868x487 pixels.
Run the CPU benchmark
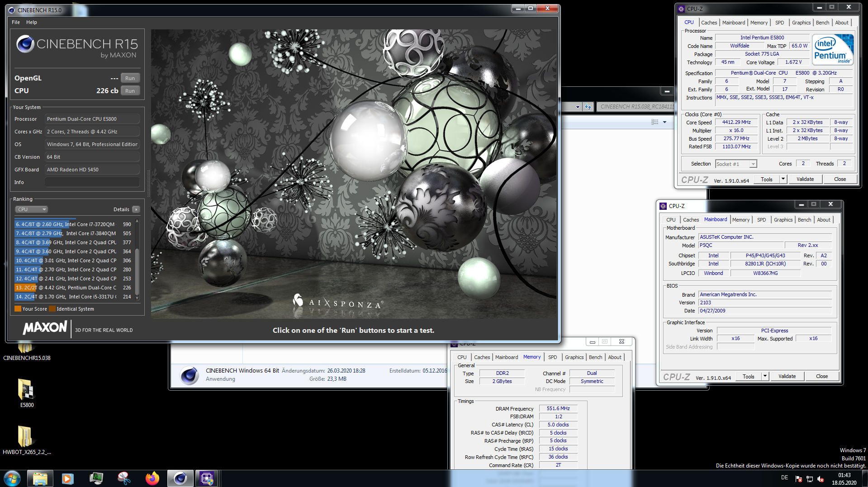pos(130,91)
